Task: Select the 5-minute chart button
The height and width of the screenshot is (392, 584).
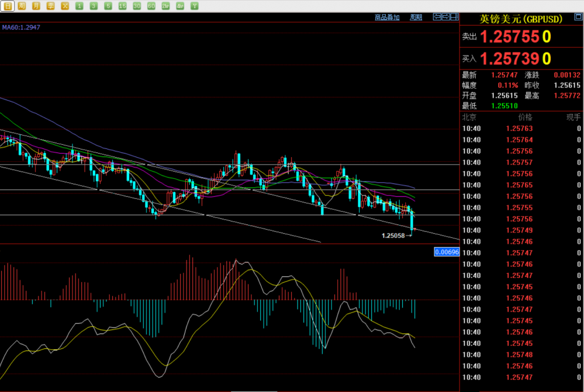Action: (108, 6)
